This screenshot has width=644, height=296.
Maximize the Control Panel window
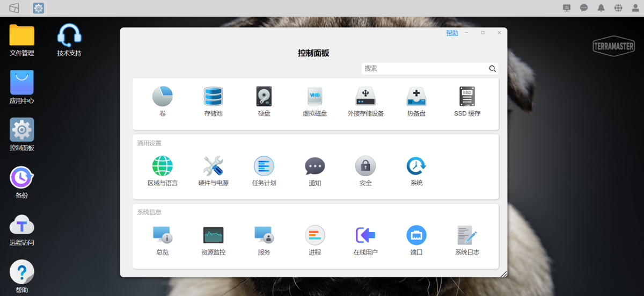coord(483,33)
